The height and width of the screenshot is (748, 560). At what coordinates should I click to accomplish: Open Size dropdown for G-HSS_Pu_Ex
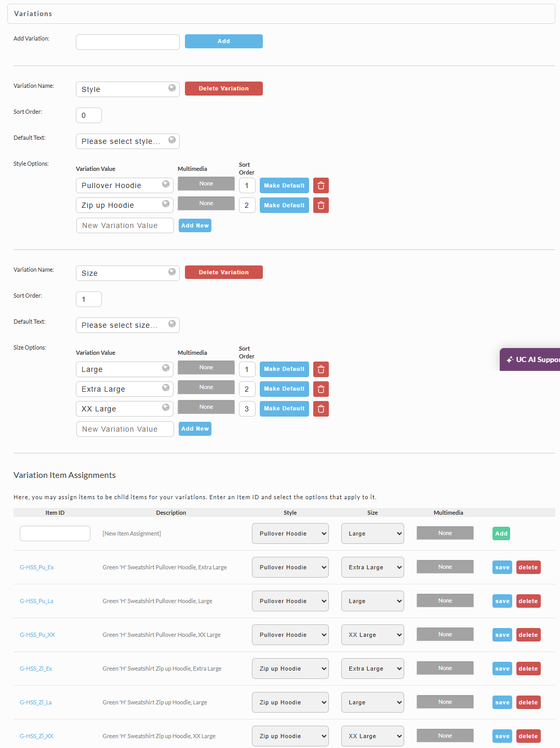click(372, 567)
